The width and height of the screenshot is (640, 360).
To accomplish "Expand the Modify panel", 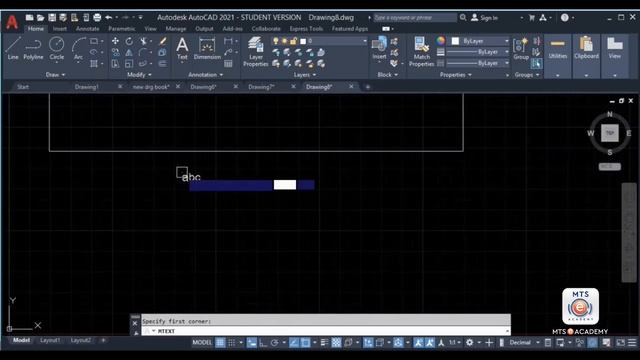I will tap(139, 75).
